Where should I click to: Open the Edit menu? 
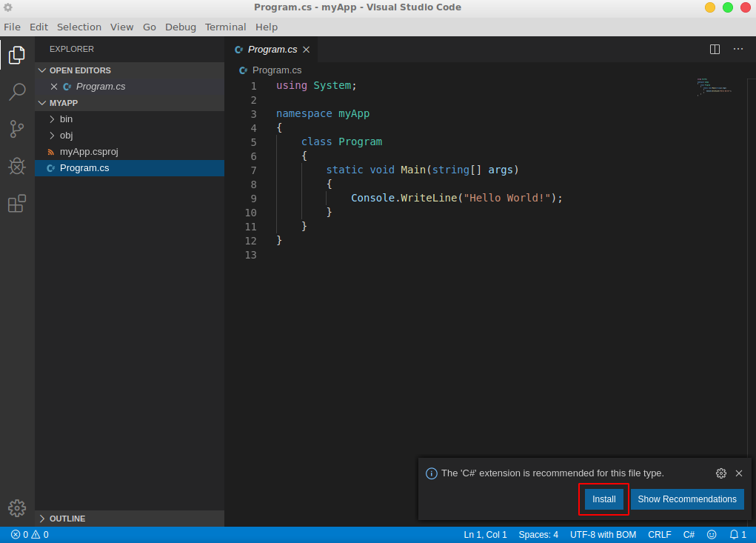39,27
